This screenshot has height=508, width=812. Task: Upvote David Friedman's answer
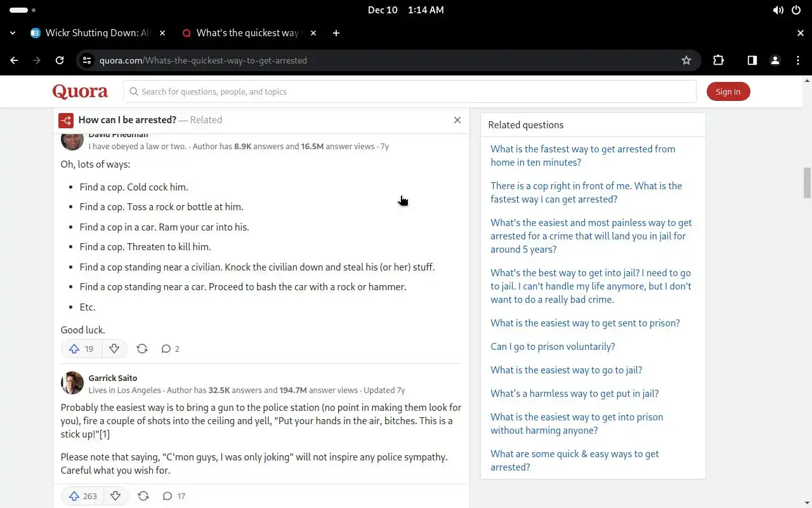(81, 349)
